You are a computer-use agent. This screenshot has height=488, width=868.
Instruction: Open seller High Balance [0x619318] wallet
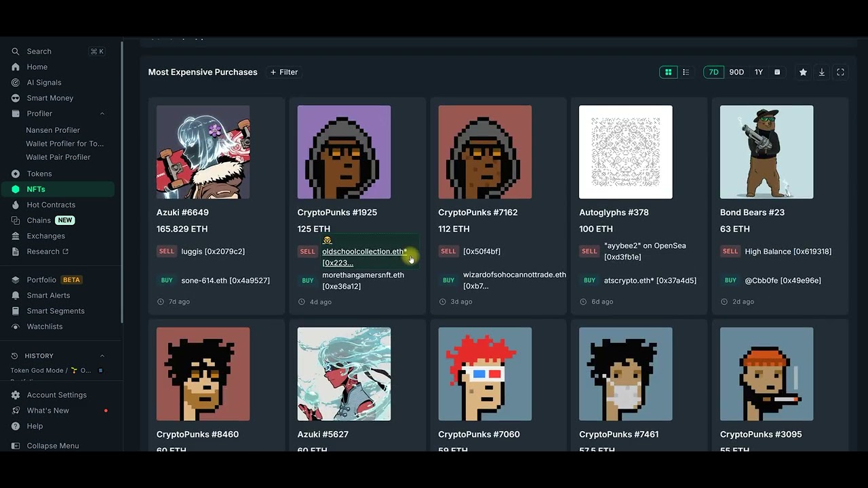coord(788,251)
